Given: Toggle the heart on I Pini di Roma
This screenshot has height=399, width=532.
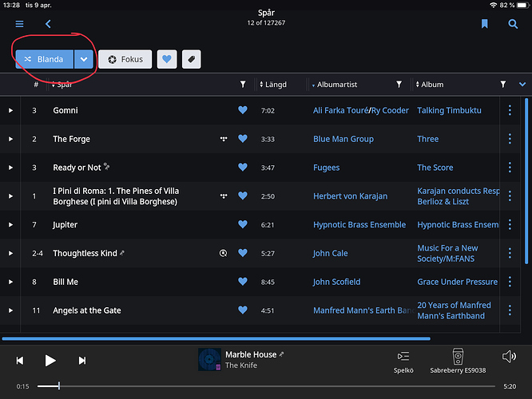Looking at the screenshot, I should pos(243,196).
